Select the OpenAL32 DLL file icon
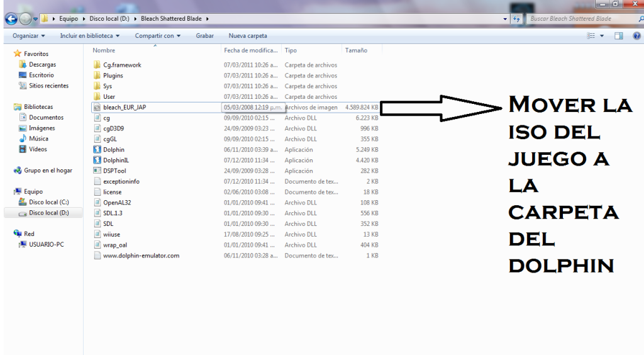The width and height of the screenshot is (644, 355). (x=97, y=203)
